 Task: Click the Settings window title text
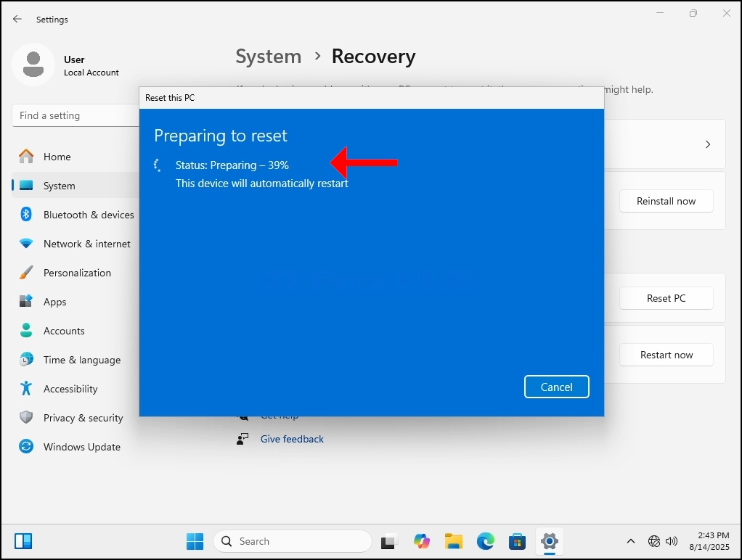point(52,20)
